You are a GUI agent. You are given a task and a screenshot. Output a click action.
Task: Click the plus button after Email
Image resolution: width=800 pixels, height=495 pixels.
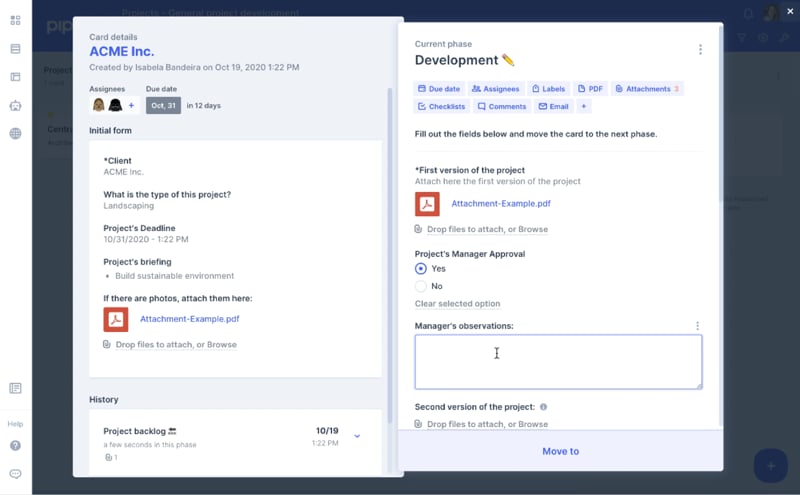[584, 106]
